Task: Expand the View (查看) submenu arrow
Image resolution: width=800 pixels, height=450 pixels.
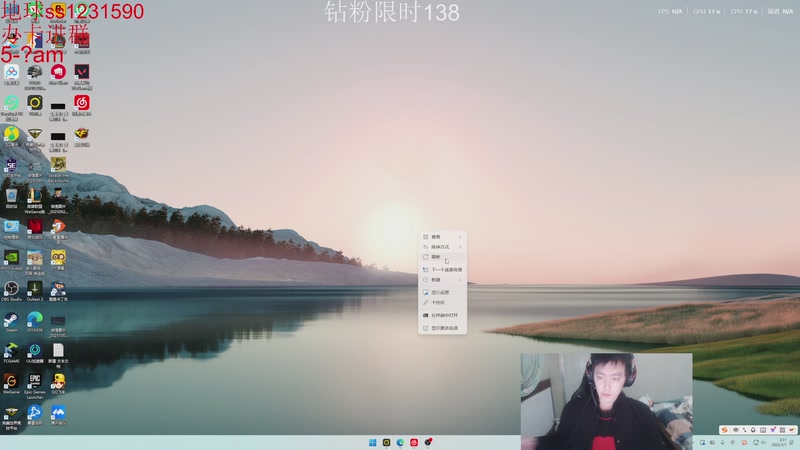Action: tap(460, 237)
